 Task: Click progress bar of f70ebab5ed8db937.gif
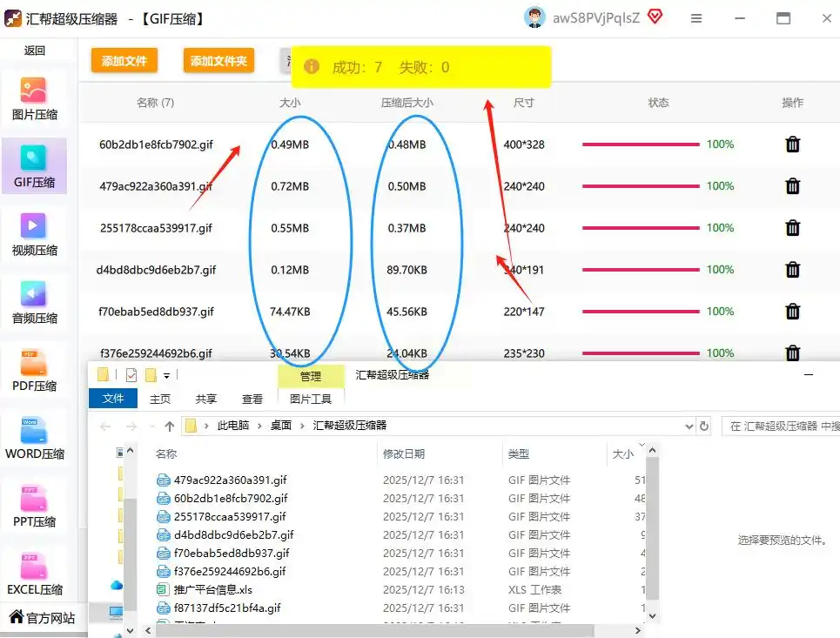[641, 312]
